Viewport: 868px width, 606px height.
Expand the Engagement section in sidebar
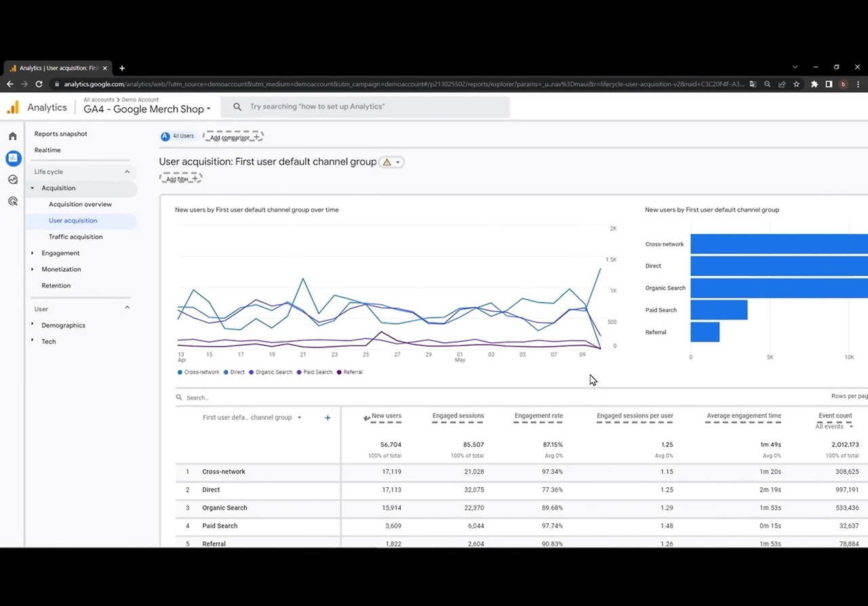pos(60,253)
